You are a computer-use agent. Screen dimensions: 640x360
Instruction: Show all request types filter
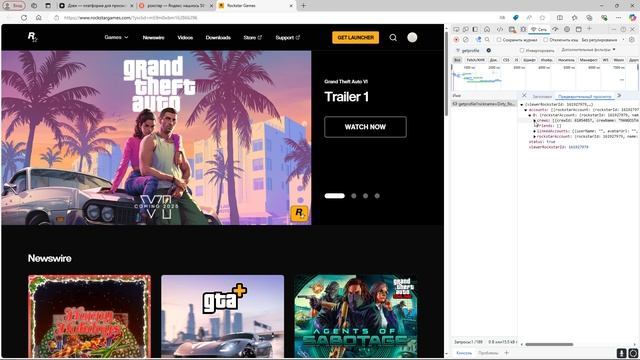(457, 60)
